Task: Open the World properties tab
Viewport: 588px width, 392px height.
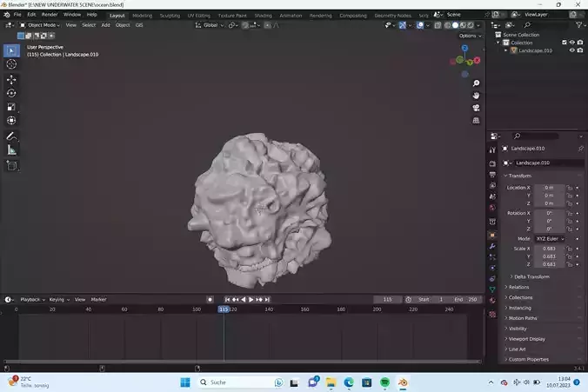Action: pos(492,208)
